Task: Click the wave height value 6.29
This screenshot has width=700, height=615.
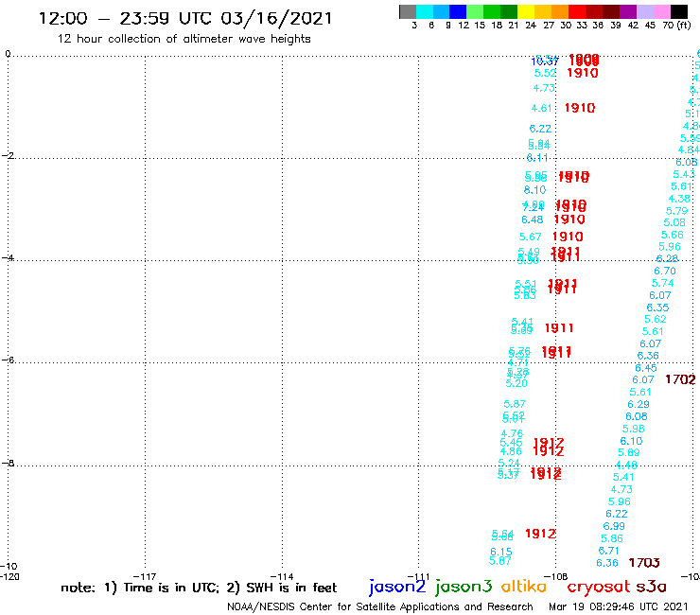Action: 639,405
